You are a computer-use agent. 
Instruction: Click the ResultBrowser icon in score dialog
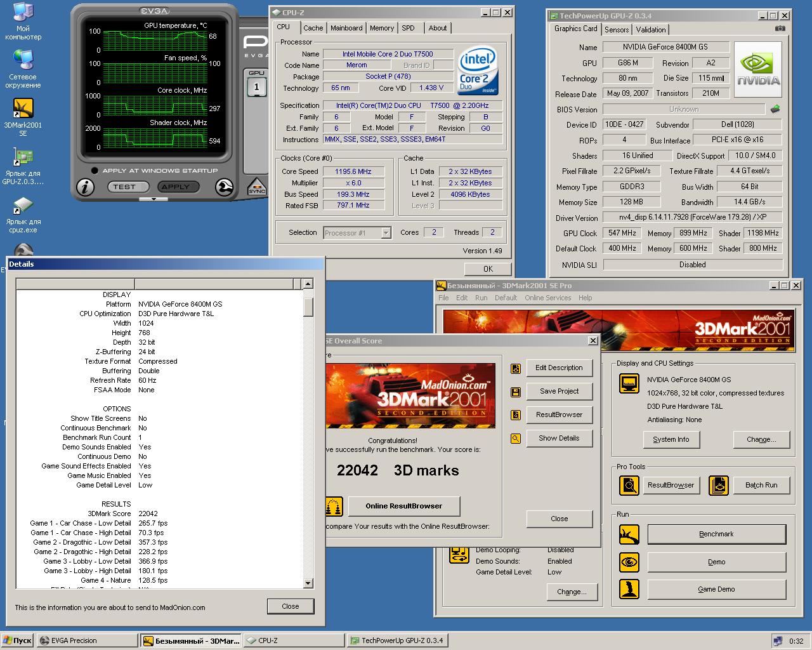tap(516, 415)
